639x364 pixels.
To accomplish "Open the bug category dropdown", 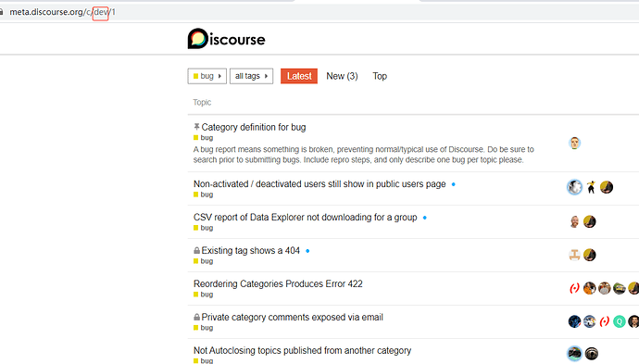I will (x=207, y=76).
